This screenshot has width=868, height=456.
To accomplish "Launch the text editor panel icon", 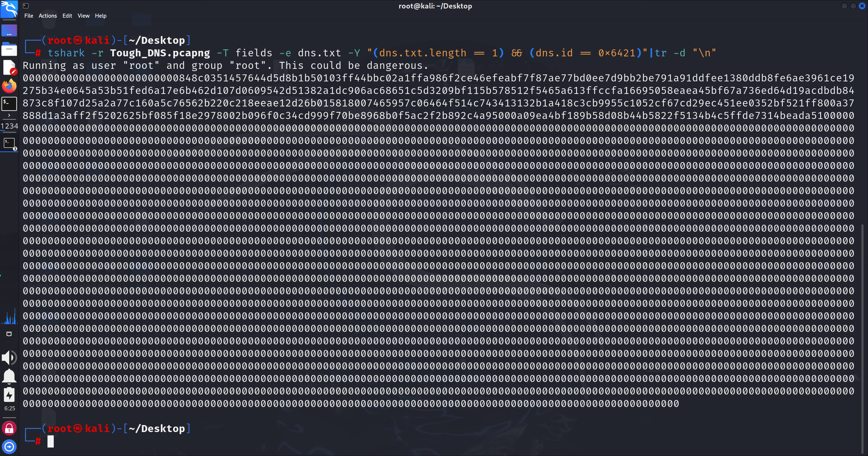I will pyautogui.click(x=9, y=67).
